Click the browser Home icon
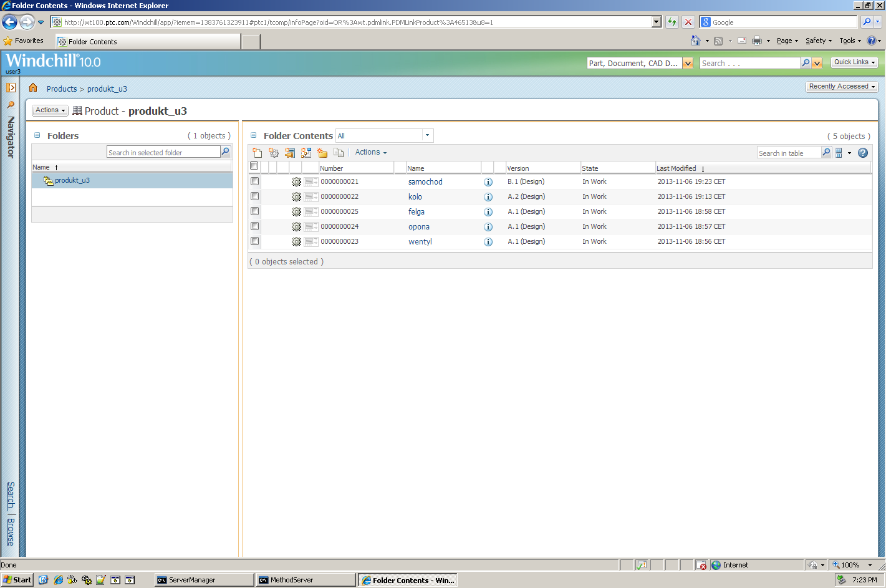This screenshot has width=886, height=588. coord(696,41)
